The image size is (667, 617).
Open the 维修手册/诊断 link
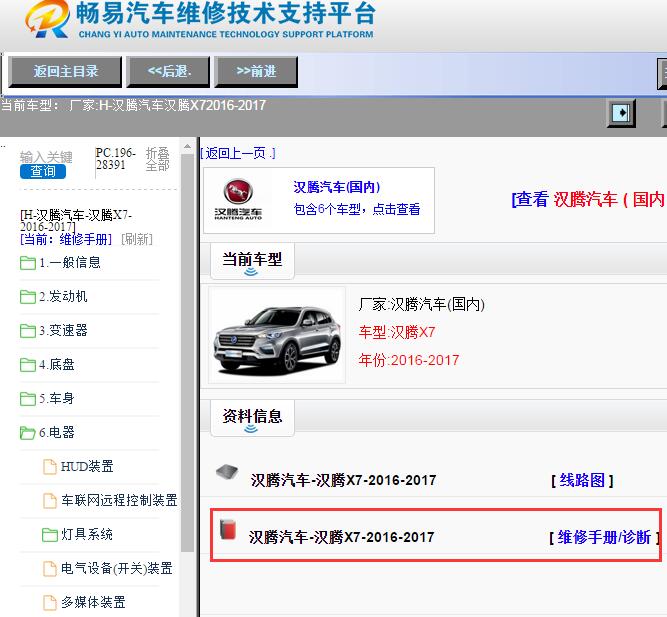click(604, 537)
